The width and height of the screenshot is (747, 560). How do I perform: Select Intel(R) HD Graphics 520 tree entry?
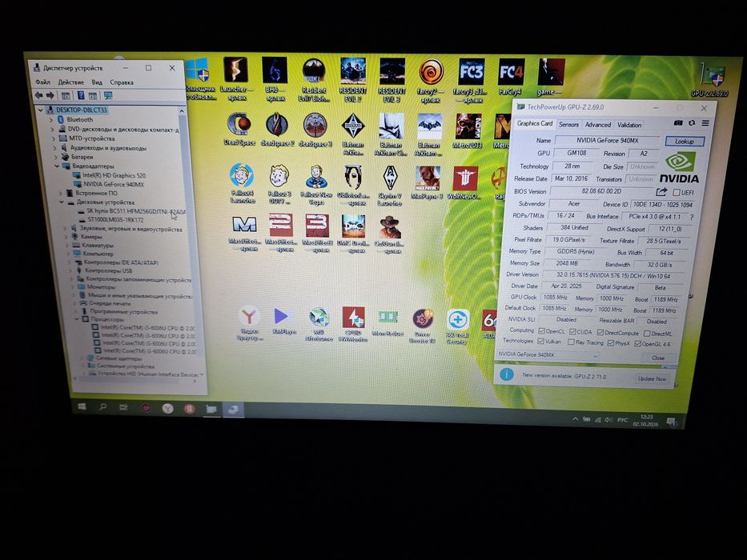click(114, 175)
